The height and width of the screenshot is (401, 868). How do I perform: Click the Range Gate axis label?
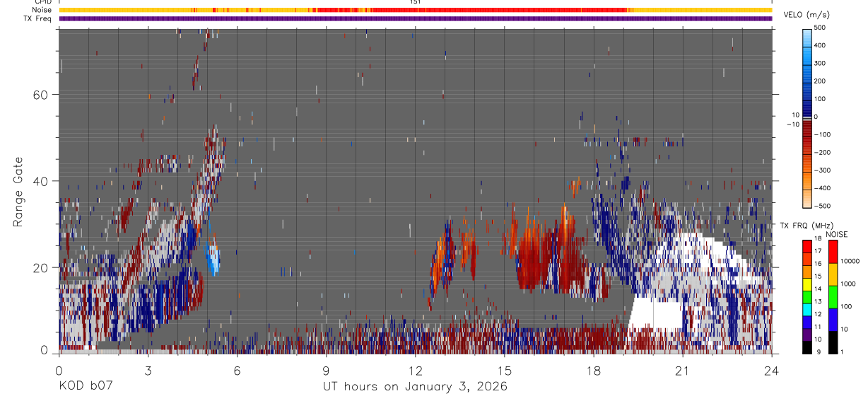[18, 191]
